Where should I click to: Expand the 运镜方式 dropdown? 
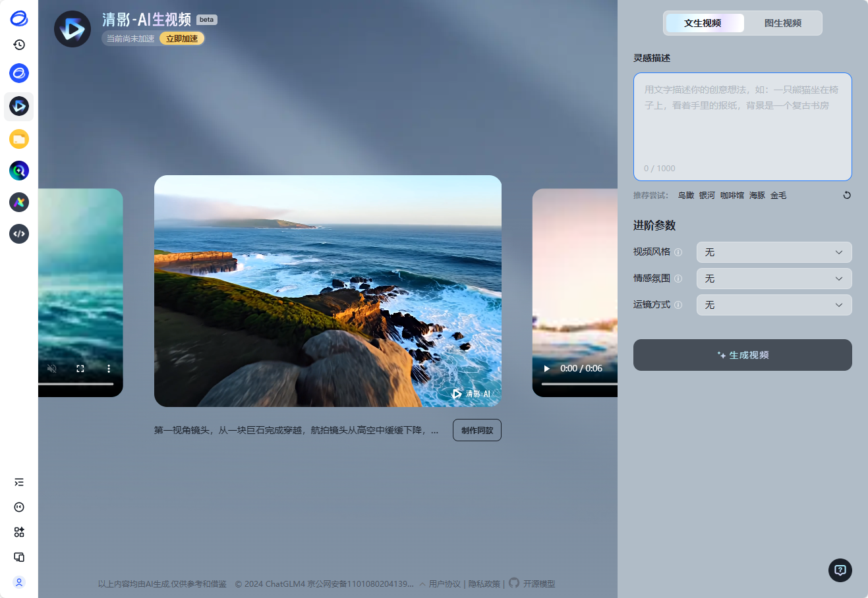click(774, 305)
